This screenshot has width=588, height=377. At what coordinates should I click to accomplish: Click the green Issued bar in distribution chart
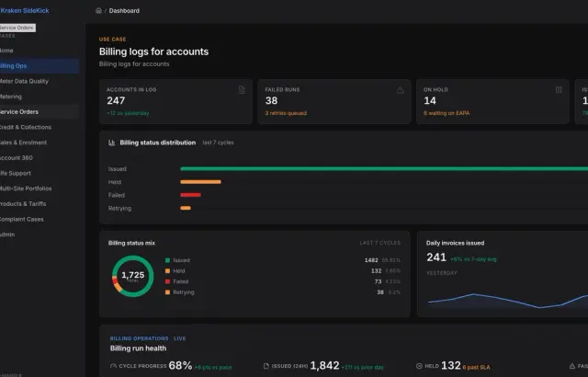(384, 169)
